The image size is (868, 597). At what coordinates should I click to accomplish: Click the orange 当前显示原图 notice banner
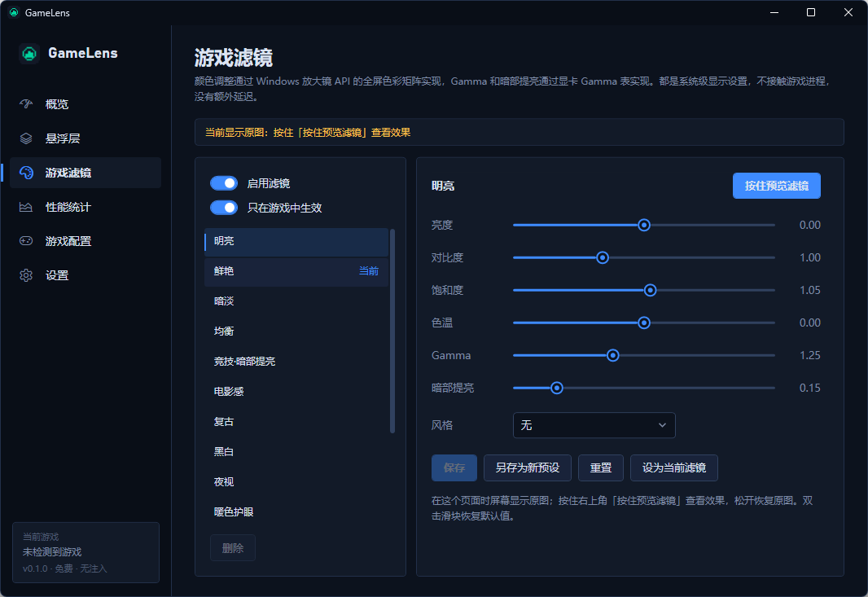coord(519,133)
